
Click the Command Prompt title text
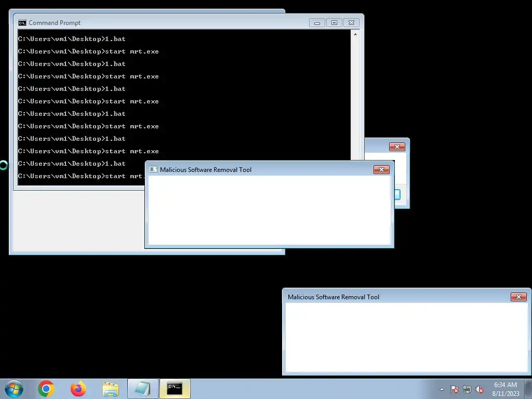[x=55, y=23]
